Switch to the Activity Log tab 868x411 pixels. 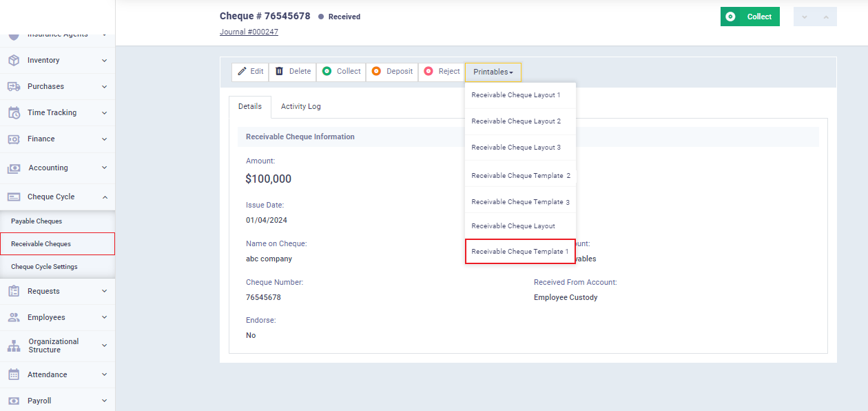click(300, 107)
